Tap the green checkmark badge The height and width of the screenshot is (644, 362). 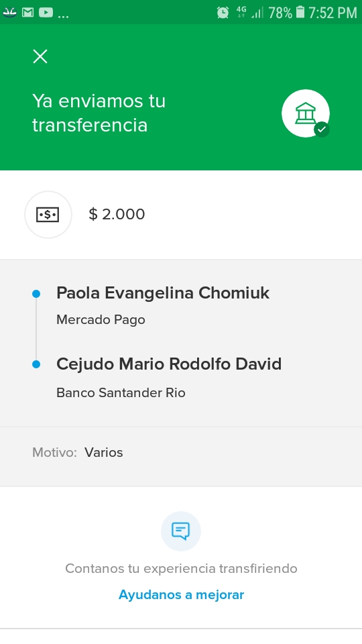pos(322,129)
